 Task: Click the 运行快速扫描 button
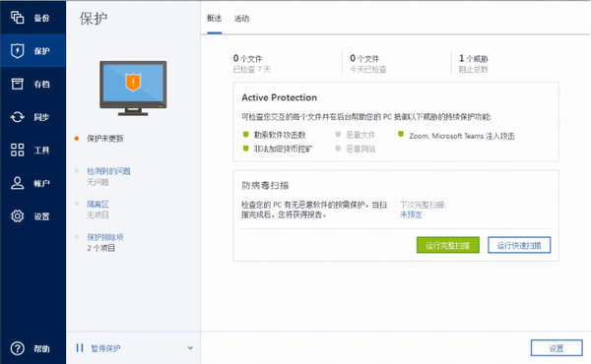point(519,245)
